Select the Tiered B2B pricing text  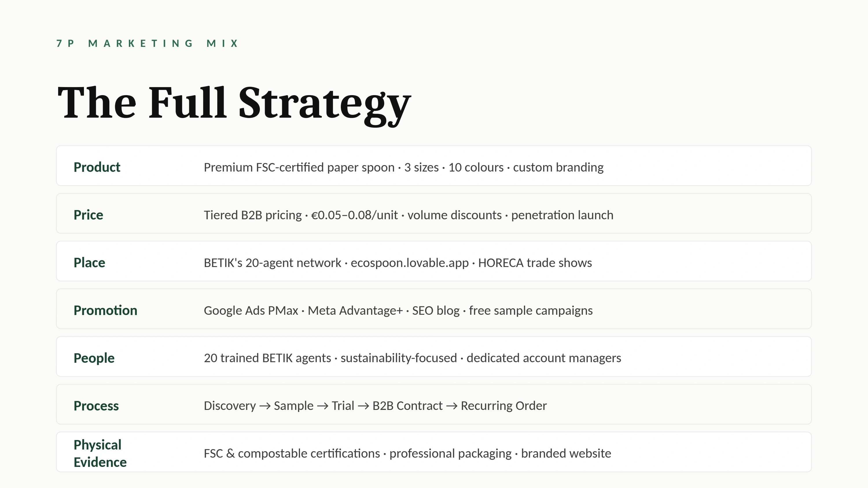click(x=253, y=215)
